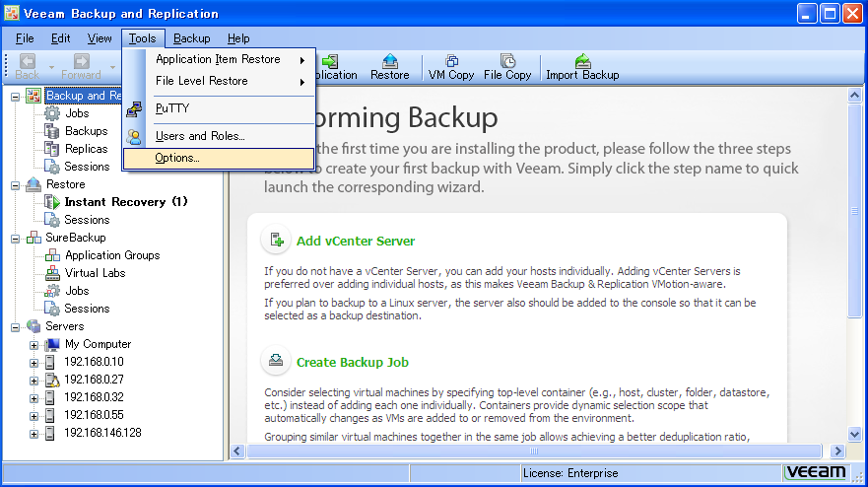
Task: Select the Servers node icon
Action: coord(33,326)
